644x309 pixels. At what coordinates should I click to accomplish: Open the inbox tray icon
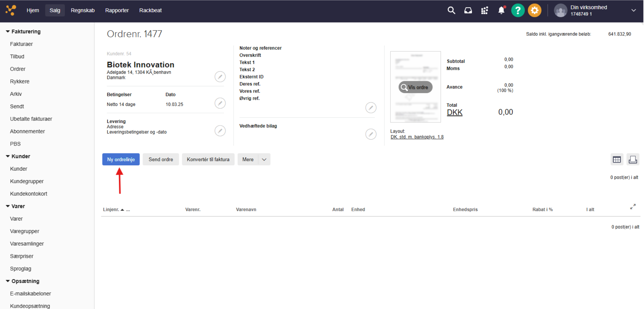pos(468,10)
